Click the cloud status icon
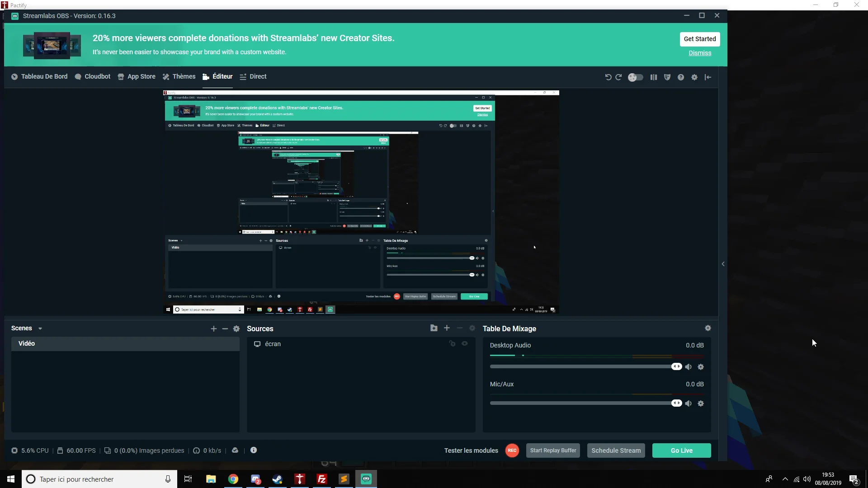 click(x=235, y=450)
